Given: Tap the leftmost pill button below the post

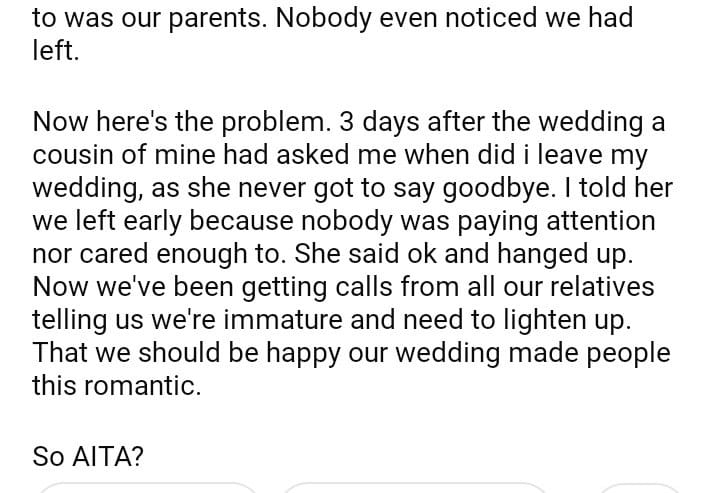Looking at the screenshot, I should (x=147, y=487).
